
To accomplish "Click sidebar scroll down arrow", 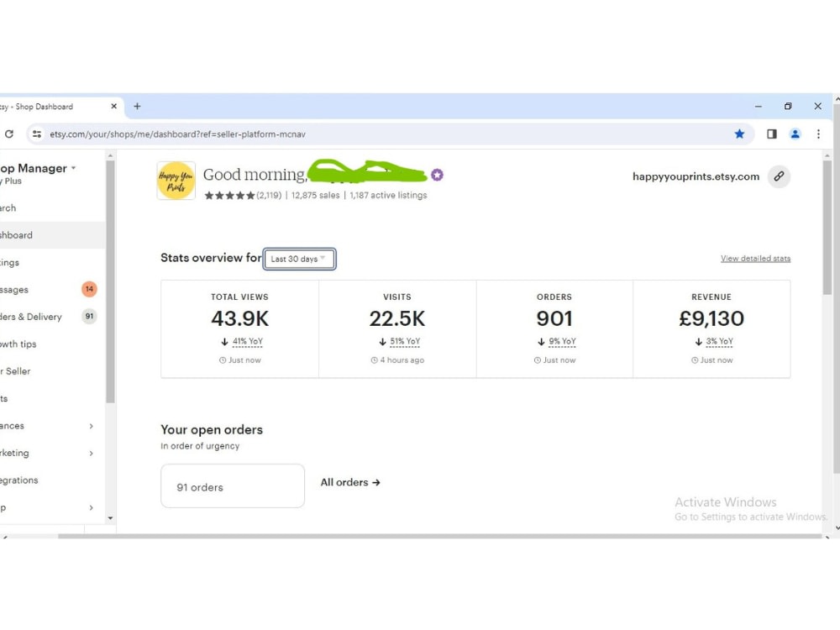I will (110, 518).
